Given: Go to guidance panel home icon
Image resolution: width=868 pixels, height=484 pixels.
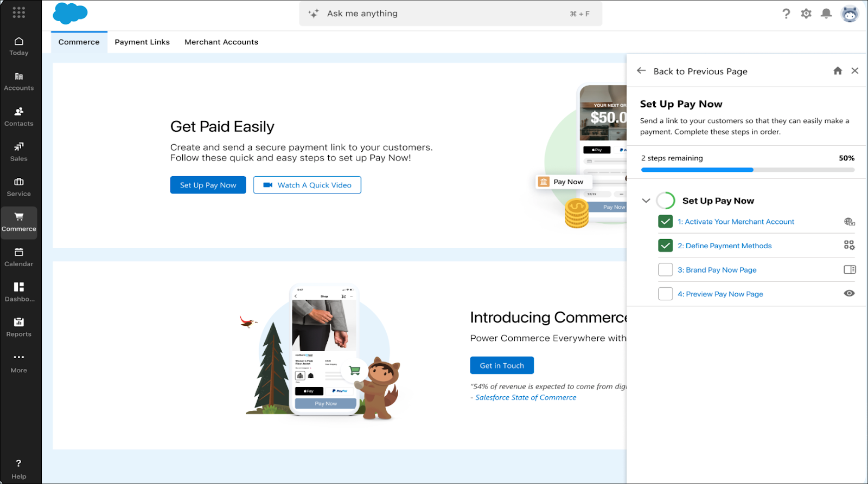Looking at the screenshot, I should tap(838, 71).
